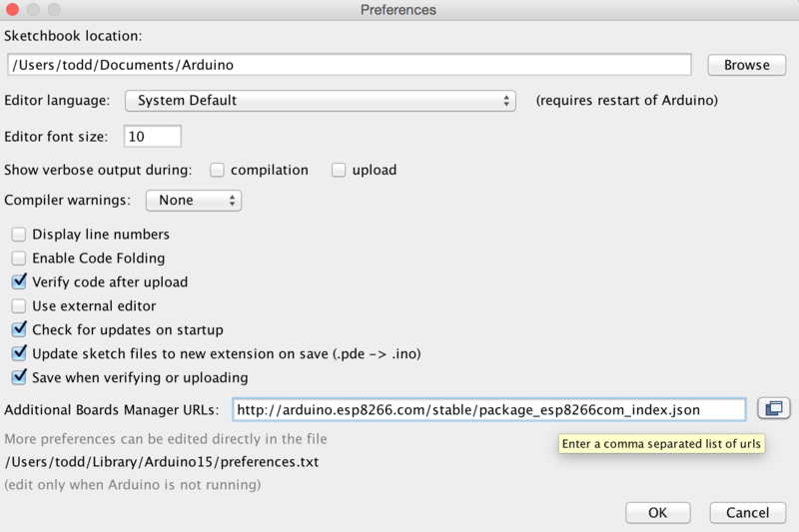This screenshot has height=532, width=799.
Task: Close the Preferences window with red button
Action: (12, 9)
